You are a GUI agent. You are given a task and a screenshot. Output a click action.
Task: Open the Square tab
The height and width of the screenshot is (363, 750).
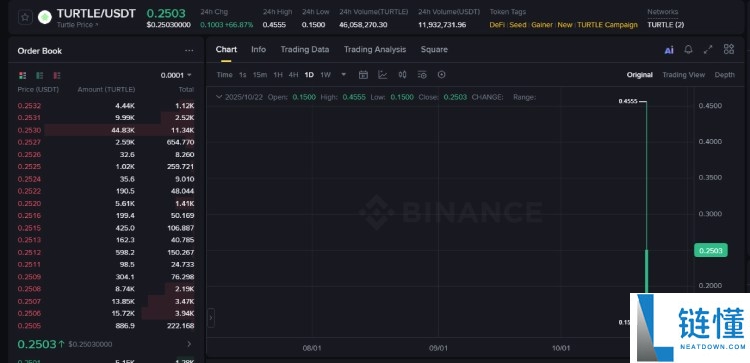coord(434,49)
